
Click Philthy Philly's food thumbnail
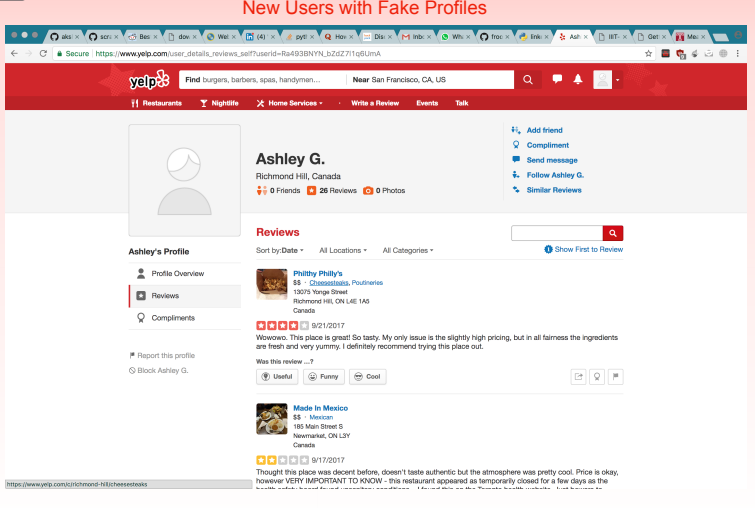[x=272, y=284]
